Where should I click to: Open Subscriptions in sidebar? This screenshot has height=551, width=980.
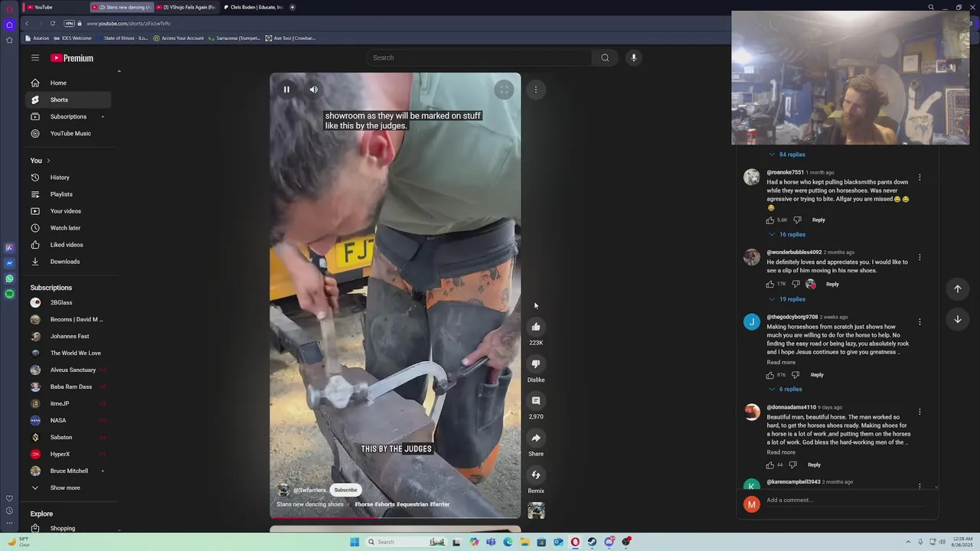pos(69,116)
